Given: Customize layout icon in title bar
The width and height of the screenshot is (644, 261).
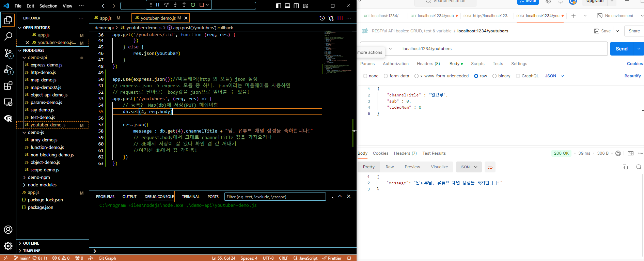Looking at the screenshot, I should coord(305,6).
